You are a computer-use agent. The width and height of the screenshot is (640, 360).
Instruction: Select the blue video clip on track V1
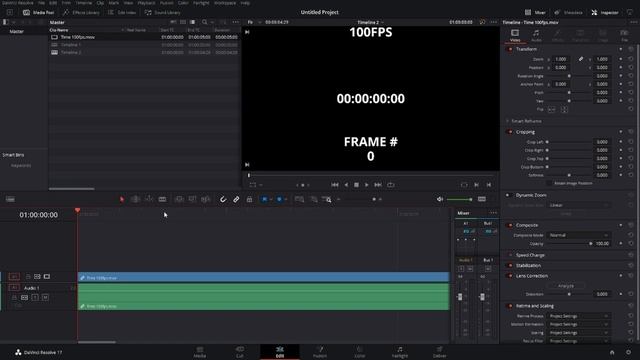pos(264,278)
